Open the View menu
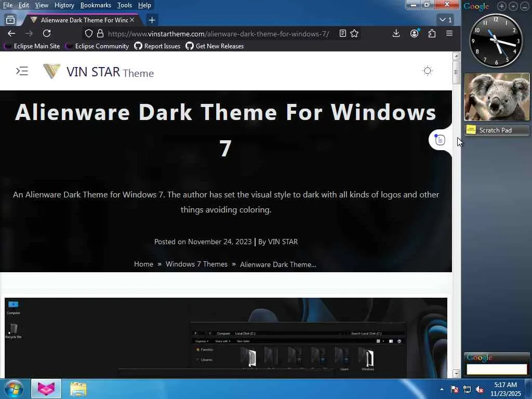Image resolution: width=532 pixels, height=399 pixels. [x=42, y=5]
